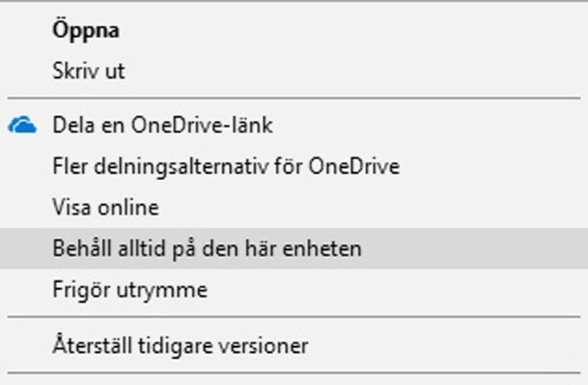Select the entry just below Visa online
588x385 pixels.
pos(294,248)
